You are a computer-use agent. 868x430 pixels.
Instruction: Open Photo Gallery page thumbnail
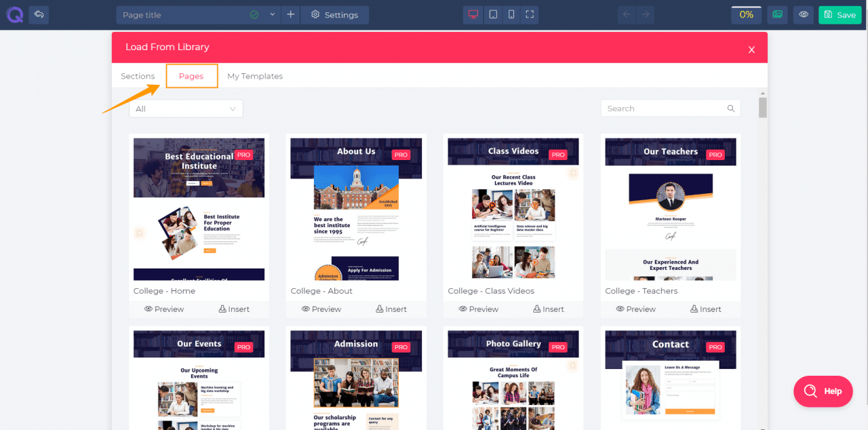[x=513, y=380]
